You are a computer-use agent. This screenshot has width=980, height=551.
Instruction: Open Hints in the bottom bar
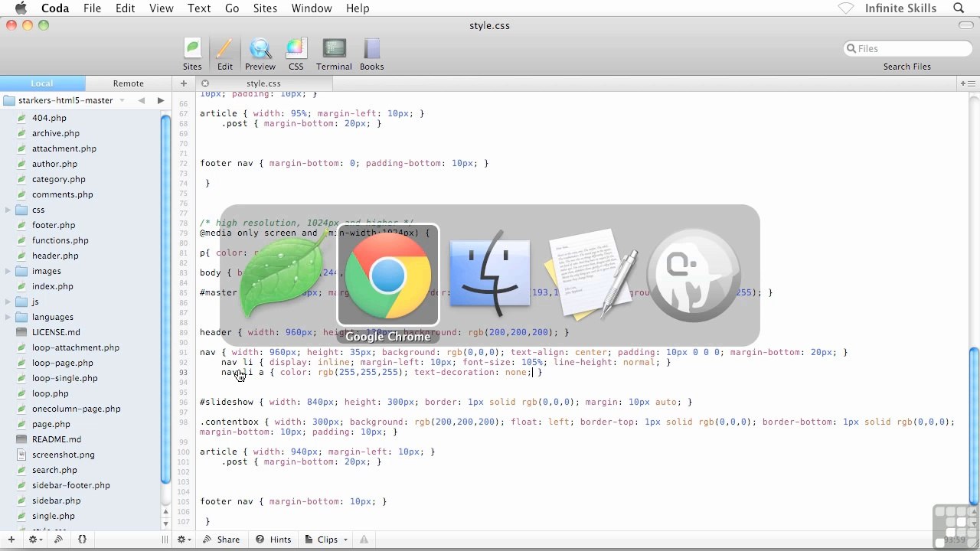[273, 540]
